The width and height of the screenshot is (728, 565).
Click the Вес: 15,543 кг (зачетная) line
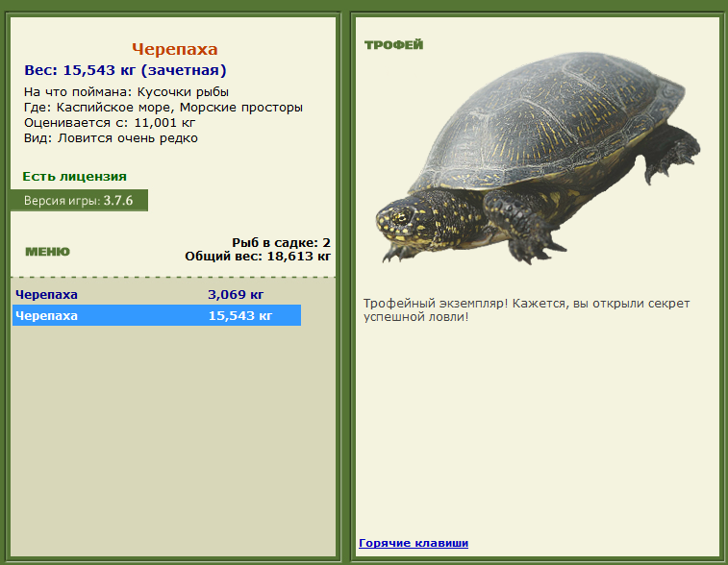tap(125, 70)
